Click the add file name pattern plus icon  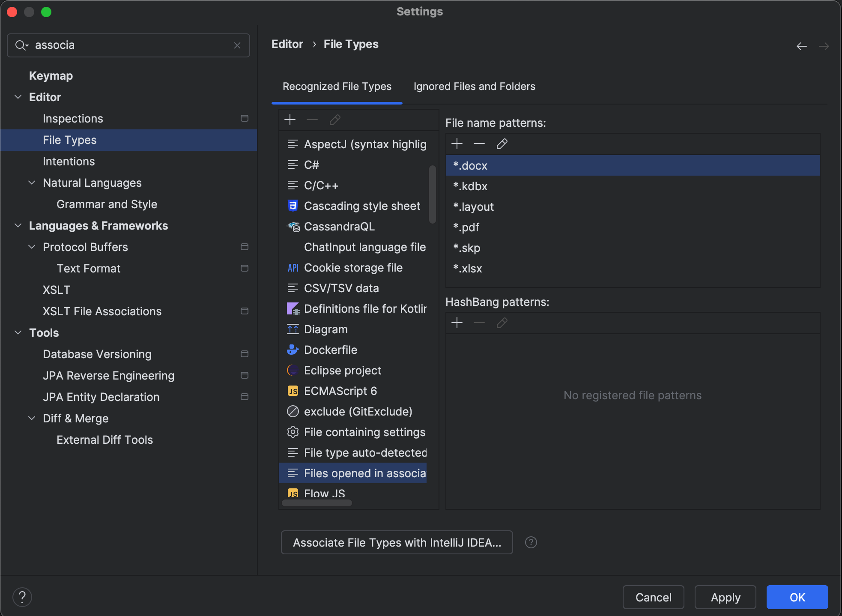(457, 144)
